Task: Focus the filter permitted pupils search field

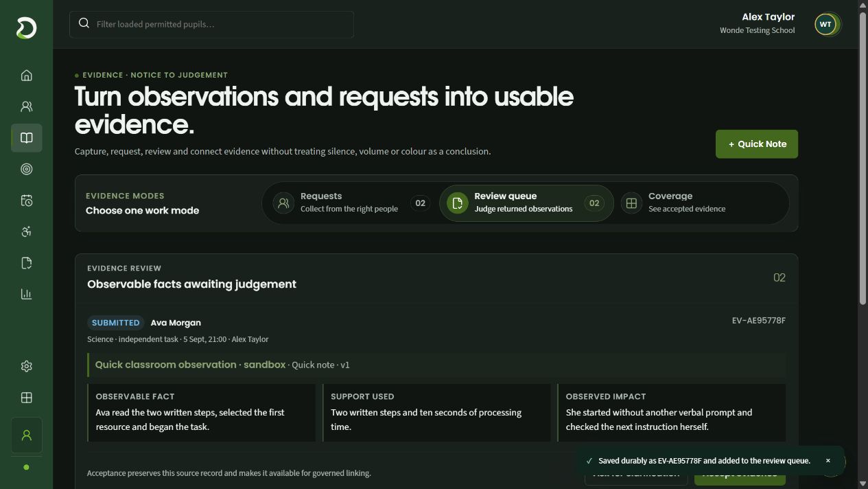Action: 211,24
